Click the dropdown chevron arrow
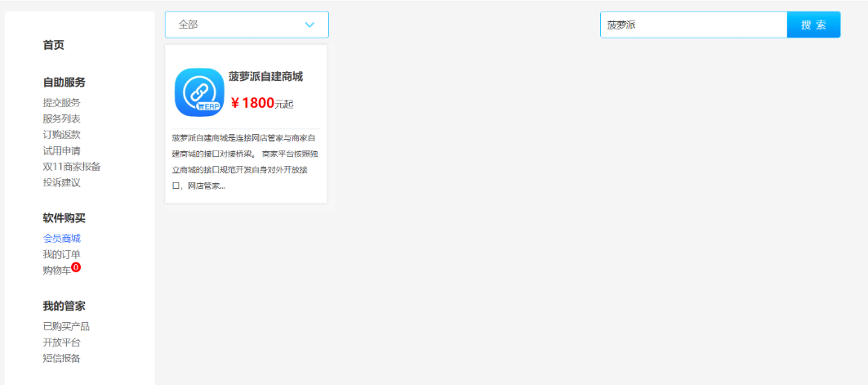 [309, 25]
